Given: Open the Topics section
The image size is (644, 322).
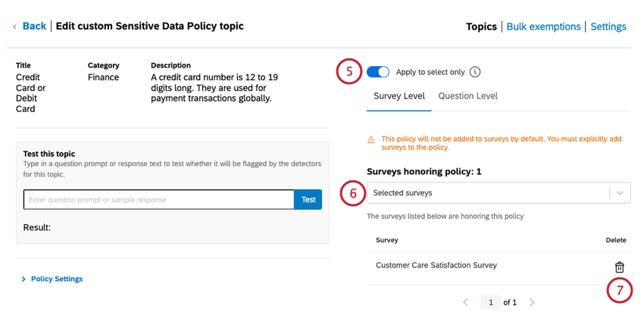Looking at the screenshot, I should point(481,27).
